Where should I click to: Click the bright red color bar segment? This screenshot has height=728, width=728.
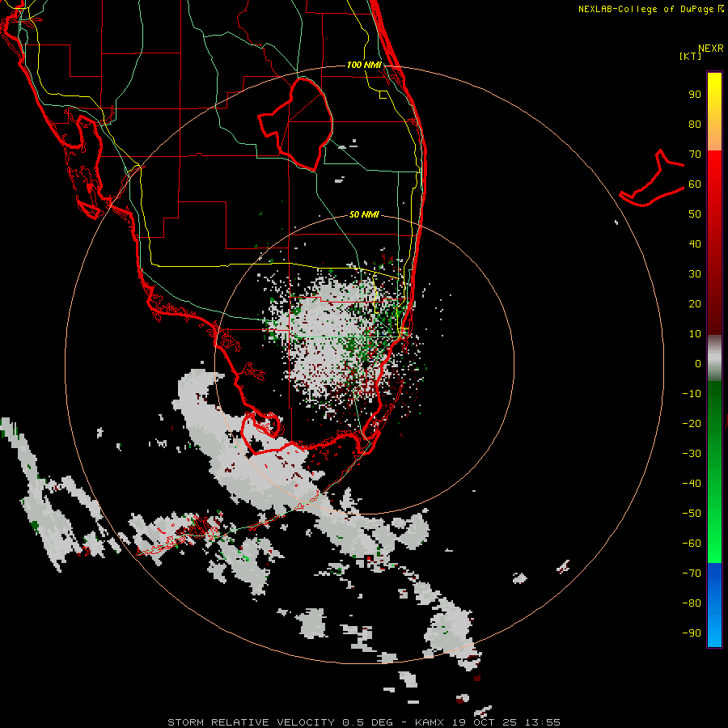pyautogui.click(x=714, y=171)
